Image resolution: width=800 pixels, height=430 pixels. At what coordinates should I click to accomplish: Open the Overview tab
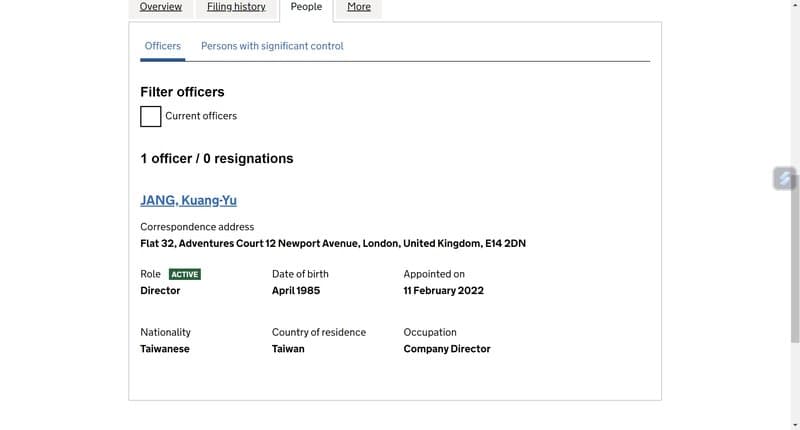pyautogui.click(x=161, y=7)
